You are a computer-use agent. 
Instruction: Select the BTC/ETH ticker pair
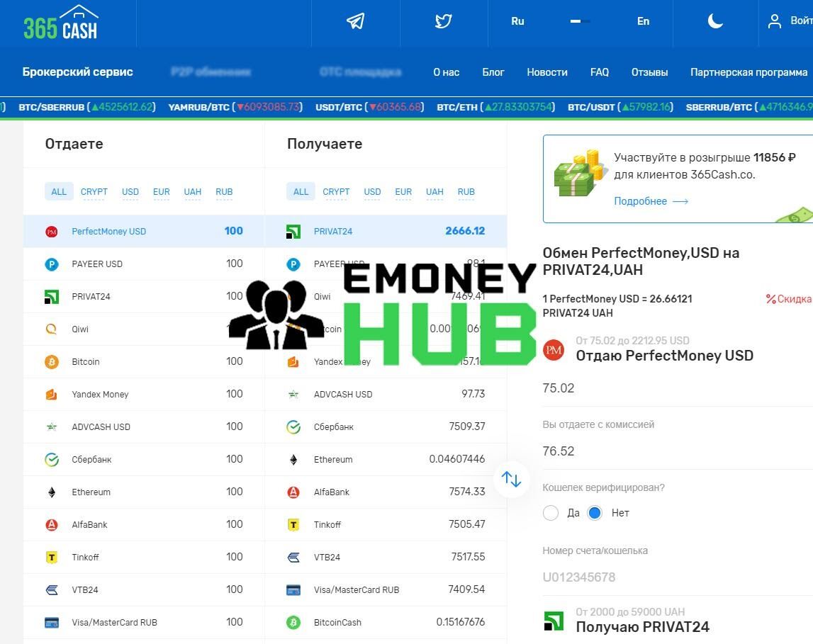click(x=495, y=107)
